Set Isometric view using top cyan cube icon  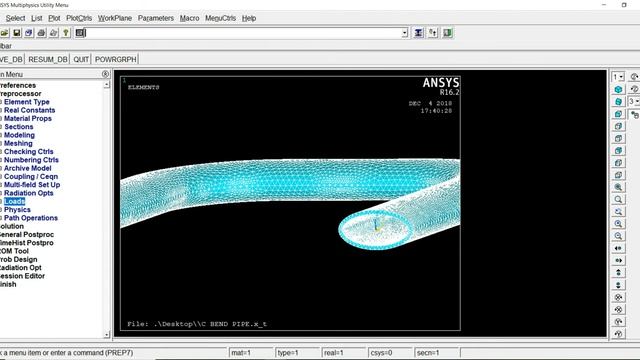point(618,89)
